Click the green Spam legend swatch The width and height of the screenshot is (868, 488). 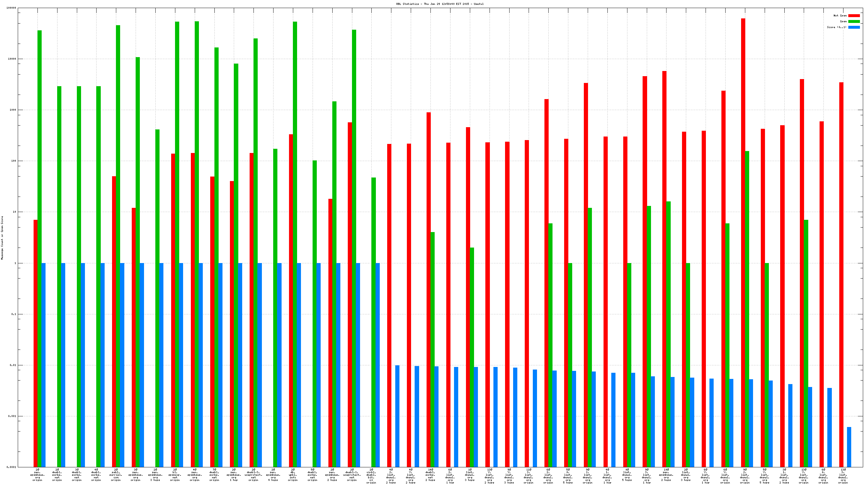point(853,21)
